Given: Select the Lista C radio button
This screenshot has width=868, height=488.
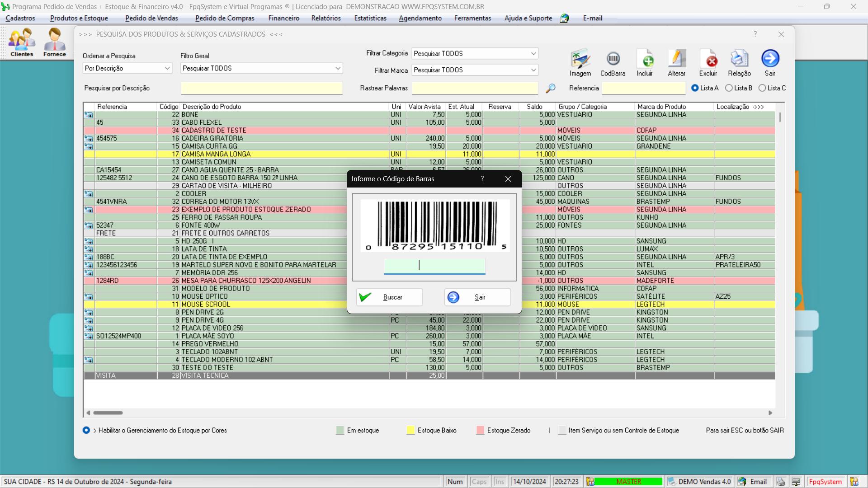Looking at the screenshot, I should click(762, 88).
